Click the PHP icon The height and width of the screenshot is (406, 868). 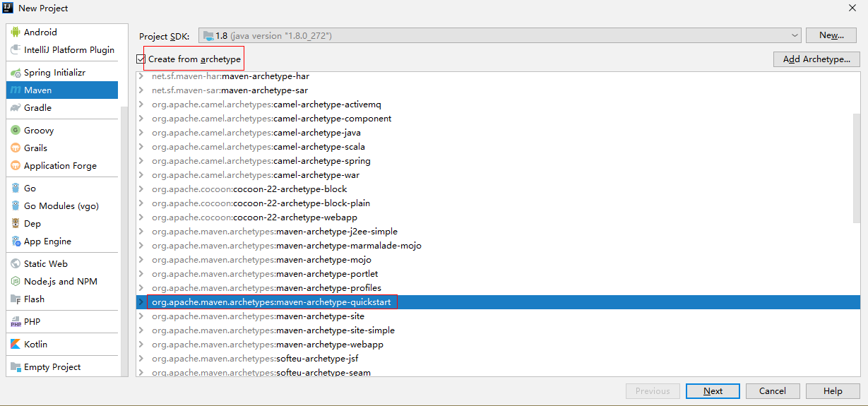click(x=16, y=322)
